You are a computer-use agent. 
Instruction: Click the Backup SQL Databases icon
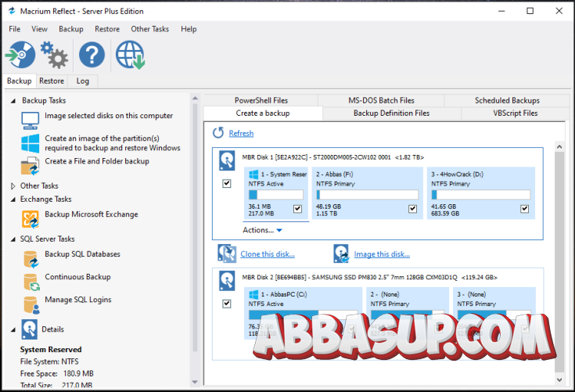pyautogui.click(x=31, y=259)
